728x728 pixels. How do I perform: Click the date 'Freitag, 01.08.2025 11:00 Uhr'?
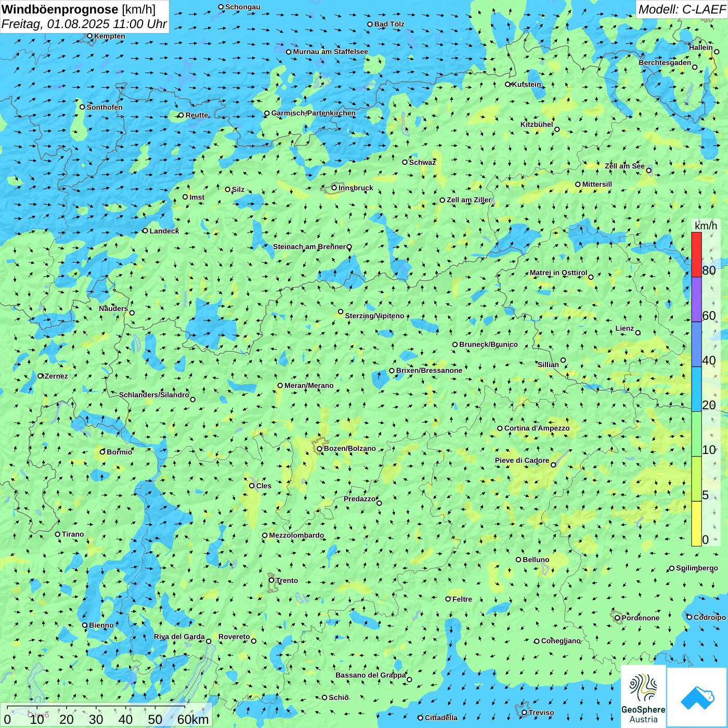84,24
